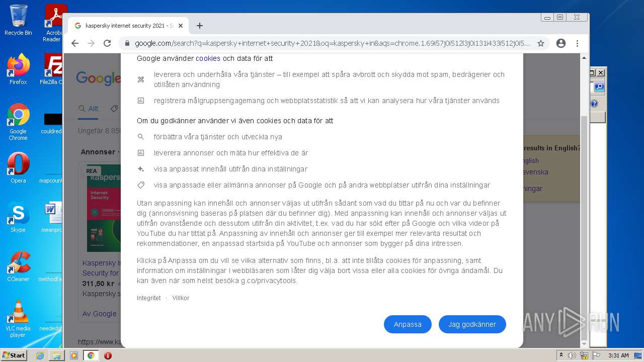Go back with Chrome back arrow
This screenshot has height=362, width=644.
tap(75, 43)
